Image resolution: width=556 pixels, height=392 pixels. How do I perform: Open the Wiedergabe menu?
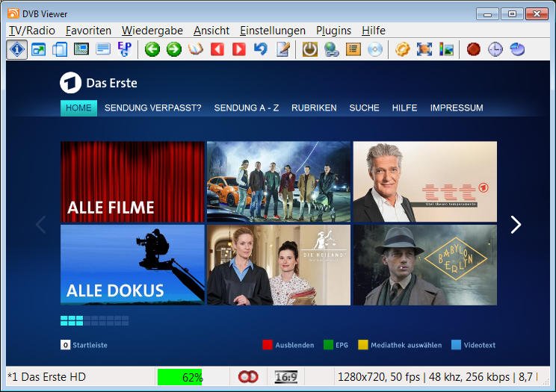click(x=152, y=31)
